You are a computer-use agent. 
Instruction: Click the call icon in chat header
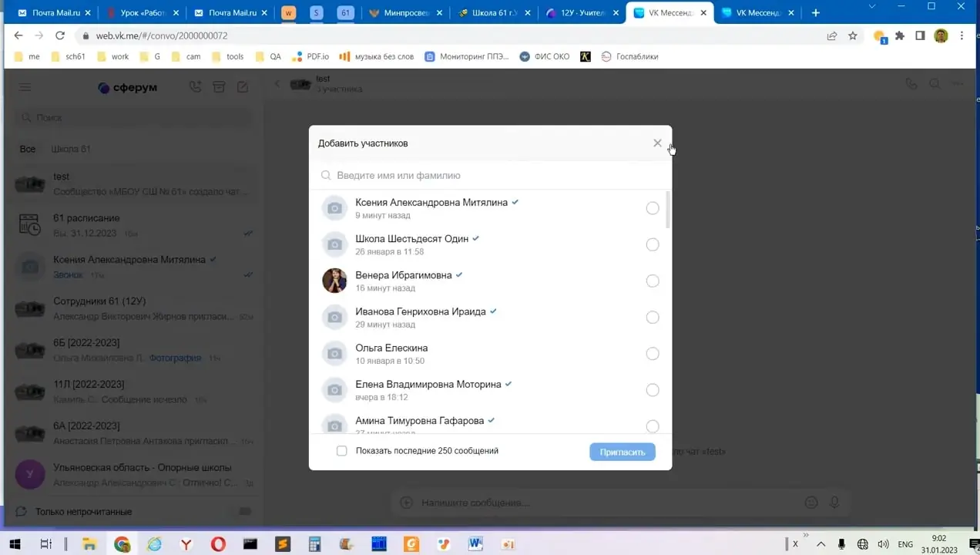point(911,84)
